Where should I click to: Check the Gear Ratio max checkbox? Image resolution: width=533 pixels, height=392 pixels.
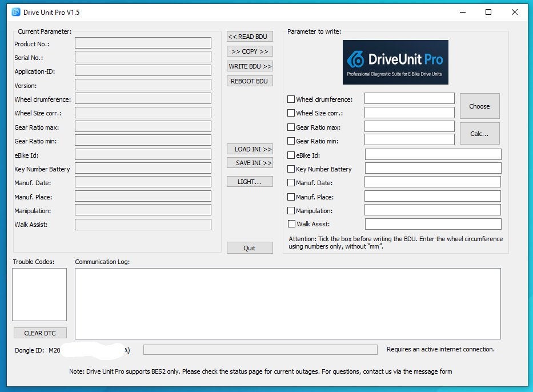291,127
